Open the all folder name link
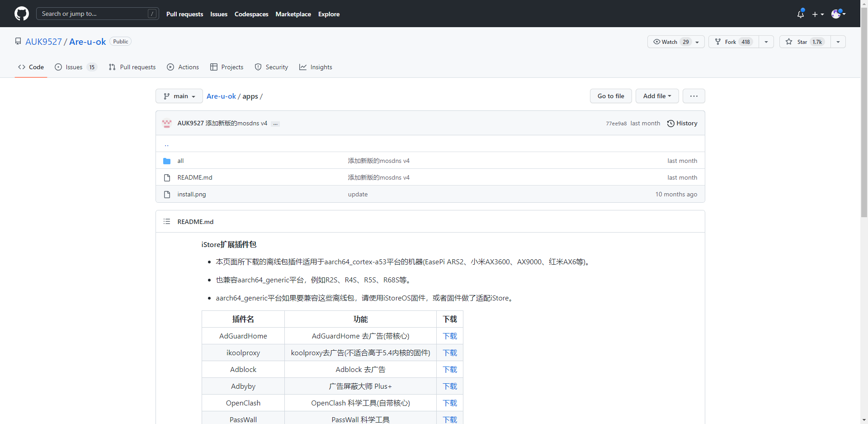The image size is (868, 424). click(180, 161)
